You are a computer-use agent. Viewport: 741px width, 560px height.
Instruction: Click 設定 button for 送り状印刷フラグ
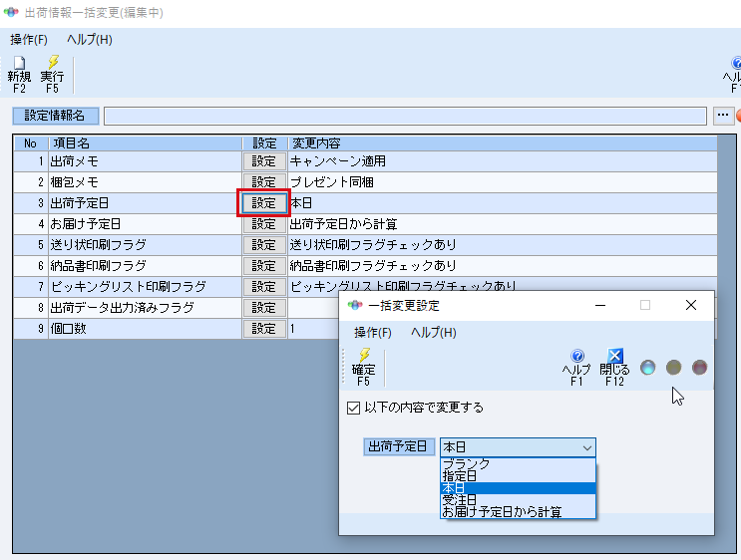[x=263, y=244]
